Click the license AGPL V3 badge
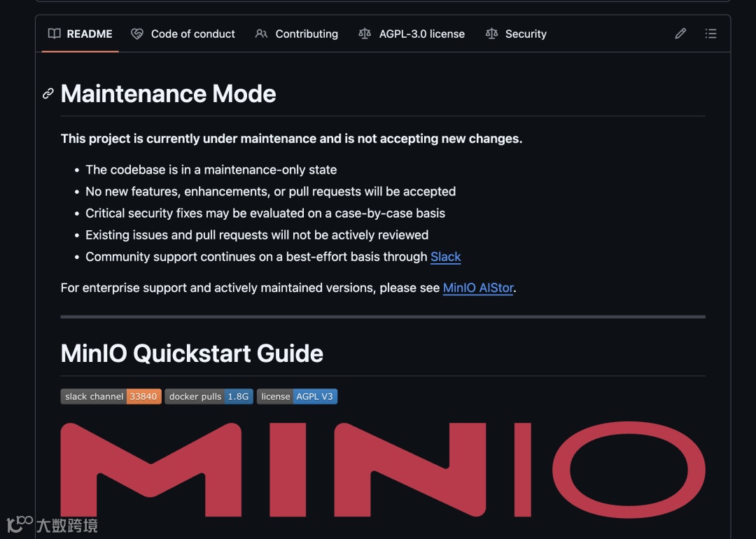 (297, 396)
